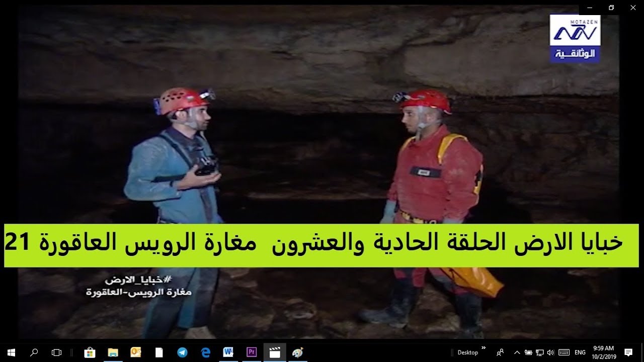Click the Desktop toolbar label
Viewport: 644px width, 362px height.
468,352
